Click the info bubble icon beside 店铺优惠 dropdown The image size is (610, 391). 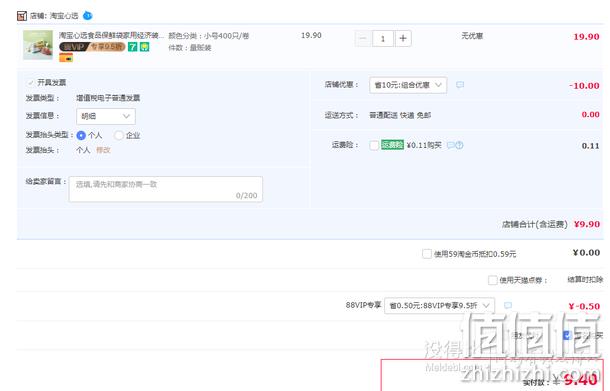click(x=460, y=85)
